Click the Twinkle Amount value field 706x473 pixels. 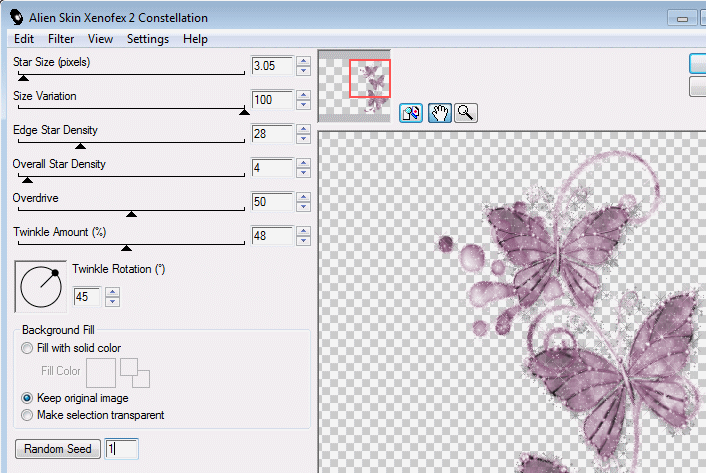(272, 236)
